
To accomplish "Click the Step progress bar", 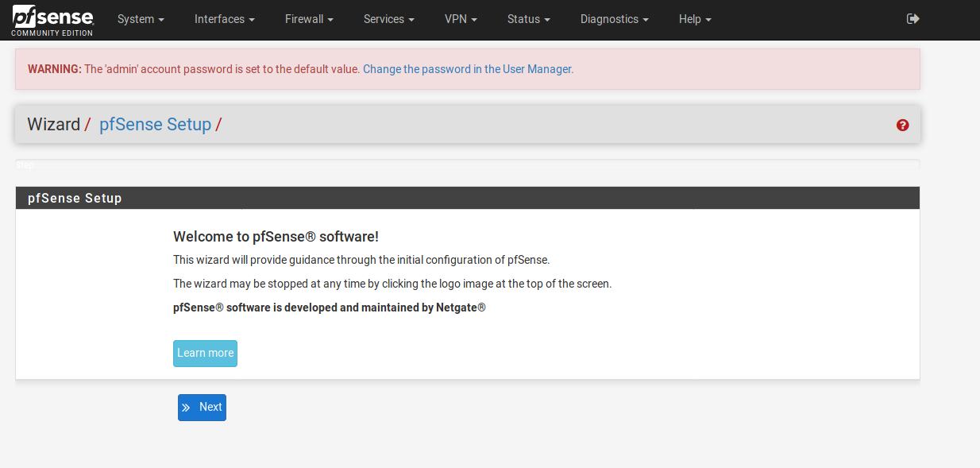I will point(467,164).
